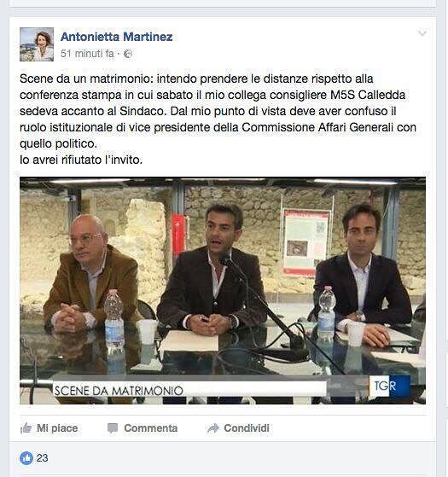Click the speech bubble comment icon

[x=113, y=428]
